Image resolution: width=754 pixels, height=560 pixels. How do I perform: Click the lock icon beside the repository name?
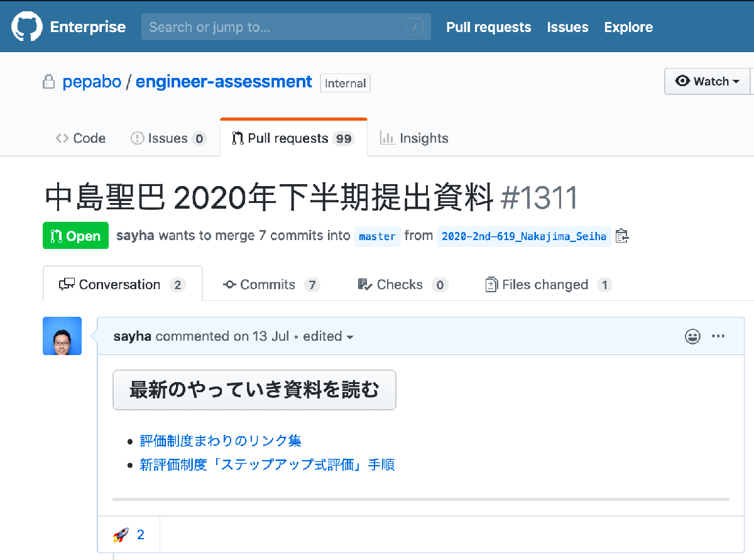(49, 82)
